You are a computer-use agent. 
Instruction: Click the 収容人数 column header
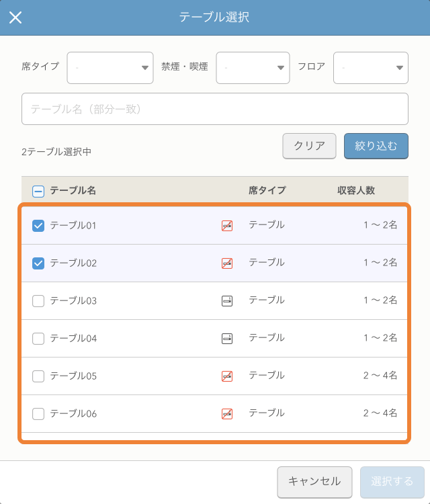coord(355,191)
